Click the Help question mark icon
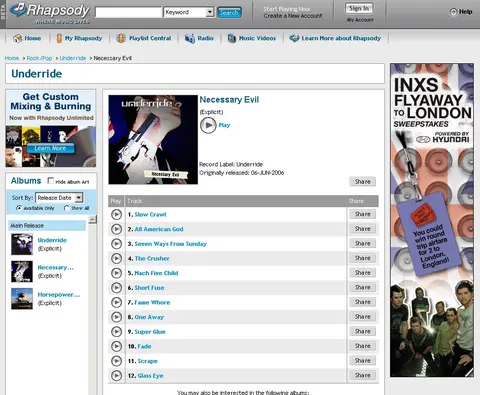 pyautogui.click(x=453, y=12)
